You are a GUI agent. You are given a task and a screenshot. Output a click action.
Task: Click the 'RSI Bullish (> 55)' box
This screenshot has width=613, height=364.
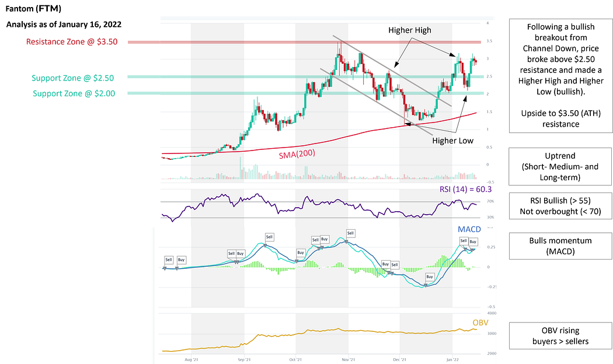(x=560, y=206)
